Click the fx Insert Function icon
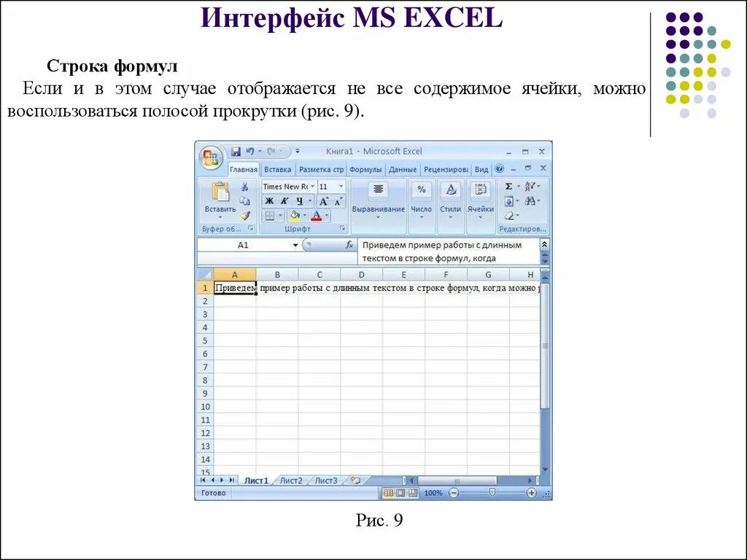 (x=349, y=245)
